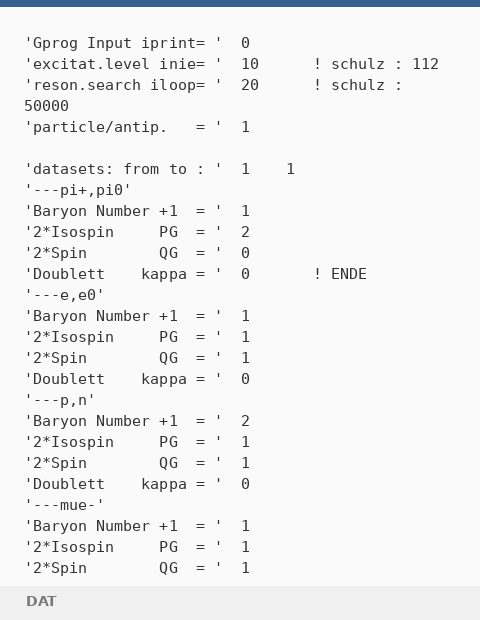480x620 pixels.
Task: Click the '! ENDE' comment text
Action: (340, 274)
